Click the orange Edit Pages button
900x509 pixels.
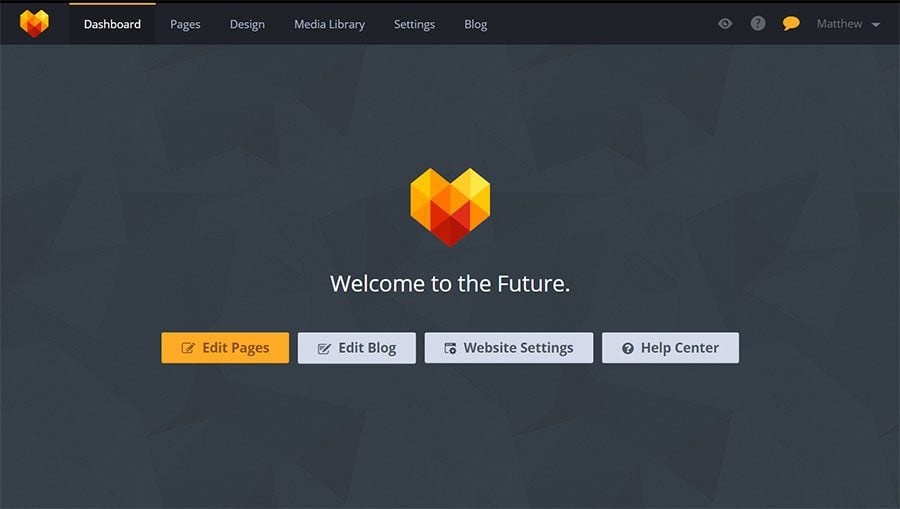coord(225,348)
